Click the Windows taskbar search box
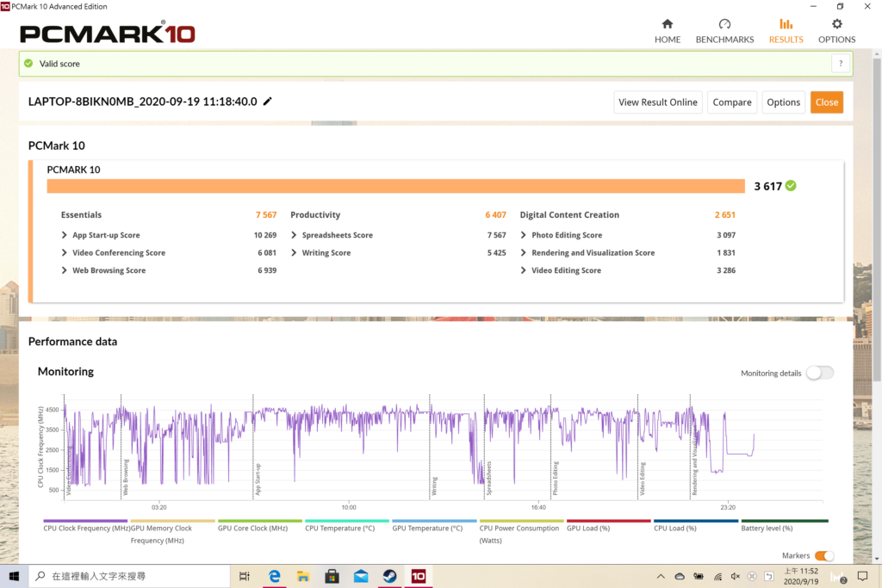882x588 pixels. (x=129, y=576)
